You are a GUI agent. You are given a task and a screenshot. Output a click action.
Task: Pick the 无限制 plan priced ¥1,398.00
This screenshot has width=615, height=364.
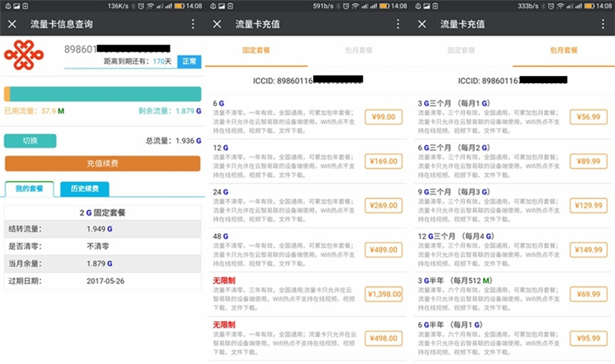pos(383,294)
